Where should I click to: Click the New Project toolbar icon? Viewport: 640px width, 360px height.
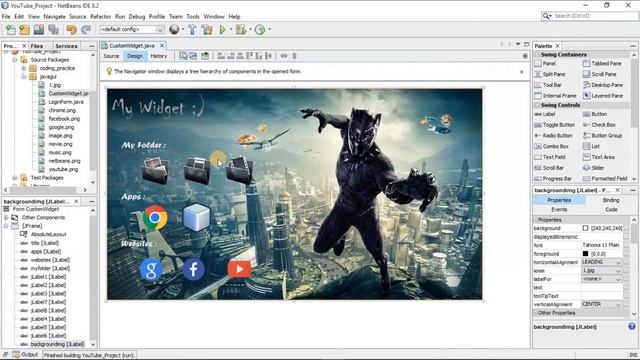(25, 29)
